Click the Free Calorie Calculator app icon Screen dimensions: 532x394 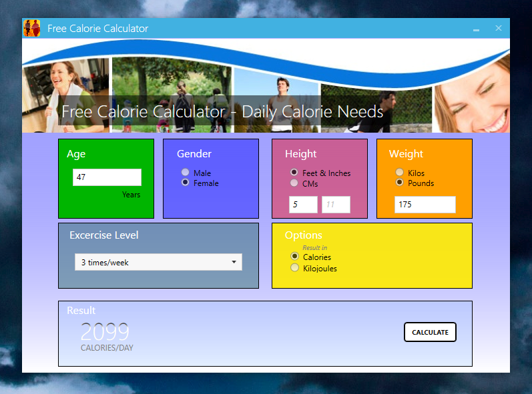(32, 28)
